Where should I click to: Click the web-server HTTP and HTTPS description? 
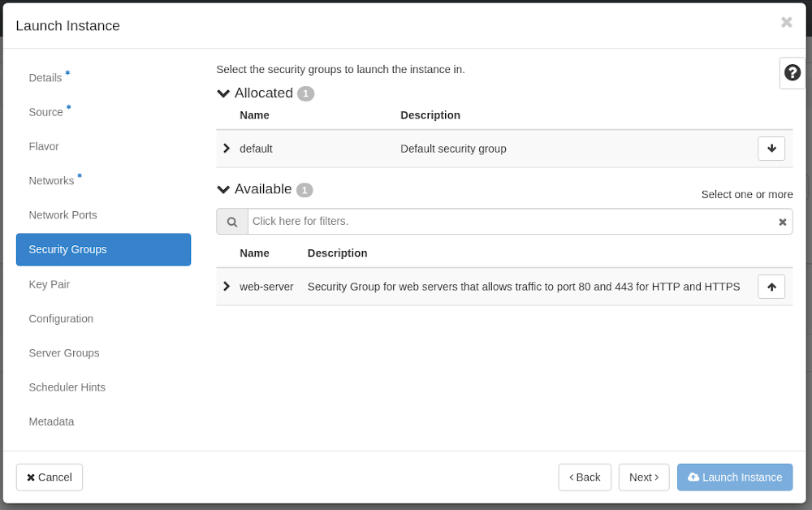[524, 287]
